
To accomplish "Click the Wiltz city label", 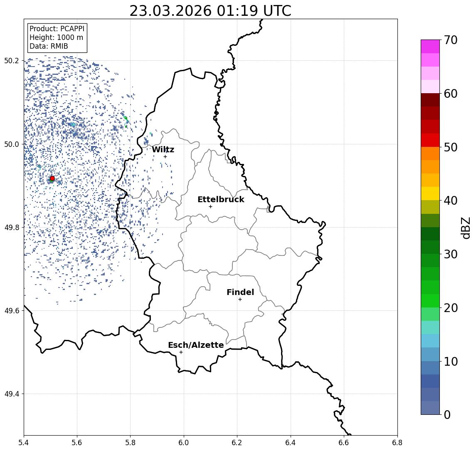I will click(x=163, y=149).
